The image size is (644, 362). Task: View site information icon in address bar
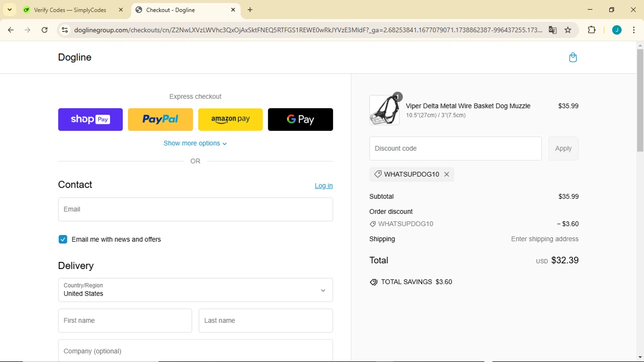coord(65,30)
